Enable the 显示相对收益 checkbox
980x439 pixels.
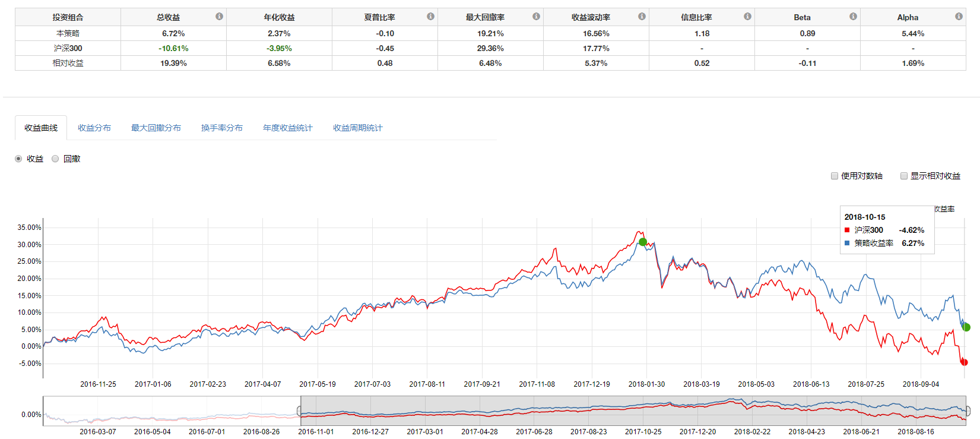point(904,176)
